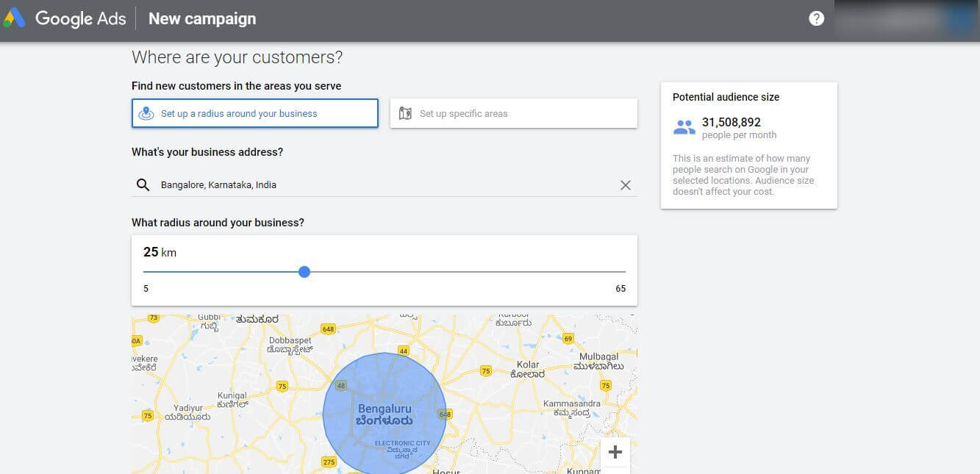The height and width of the screenshot is (474, 980).
Task: Click the 'ELECTRONIC CITY' map label
Action: coord(403,443)
